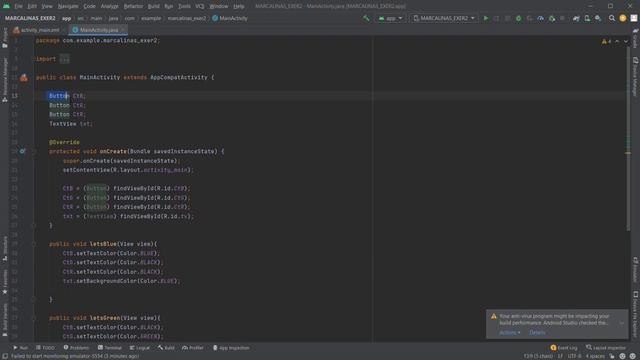The image size is (640, 360).
Task: Click the Make Project hammer icon
Action: (366, 18)
